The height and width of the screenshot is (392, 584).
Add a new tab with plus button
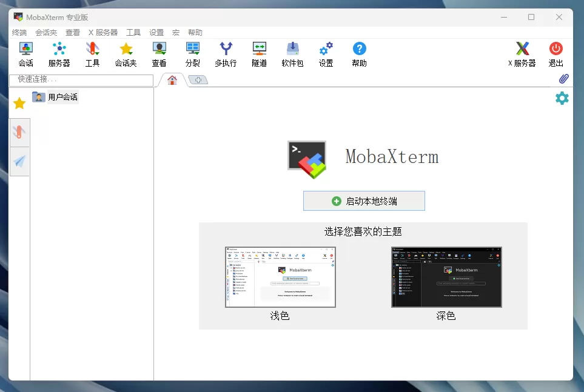point(198,79)
